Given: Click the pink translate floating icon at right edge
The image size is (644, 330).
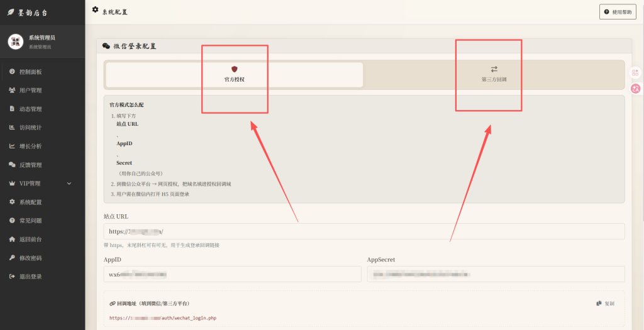Looking at the screenshot, I should [636, 88].
